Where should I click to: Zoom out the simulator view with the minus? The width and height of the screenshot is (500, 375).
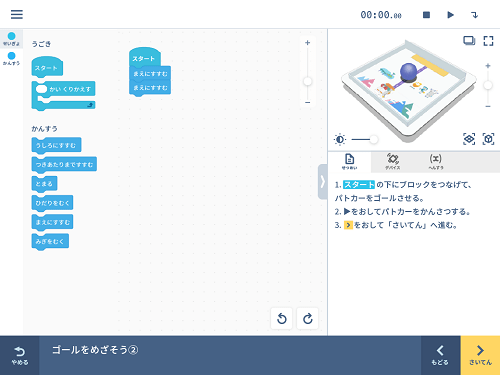coord(488,106)
